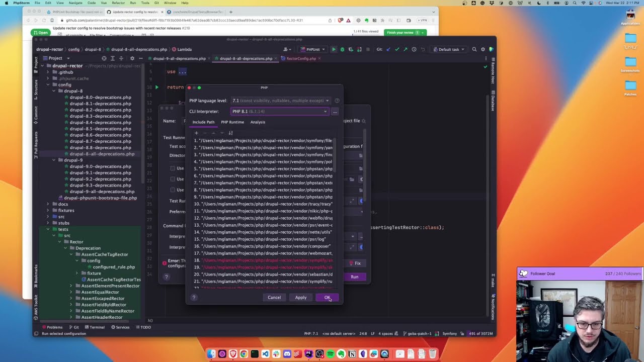This screenshot has height=362, width=644.
Task: Open Notion in the Dock
Action: [x=352, y=354]
